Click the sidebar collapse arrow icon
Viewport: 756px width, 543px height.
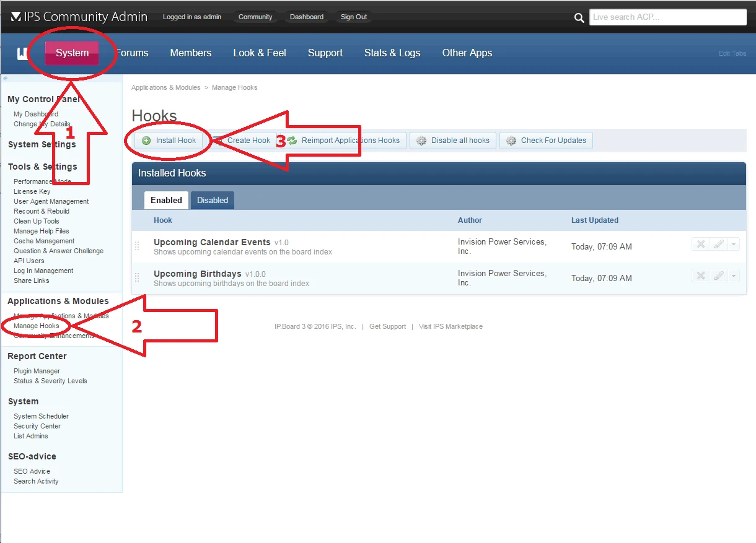pyautogui.click(x=6, y=79)
